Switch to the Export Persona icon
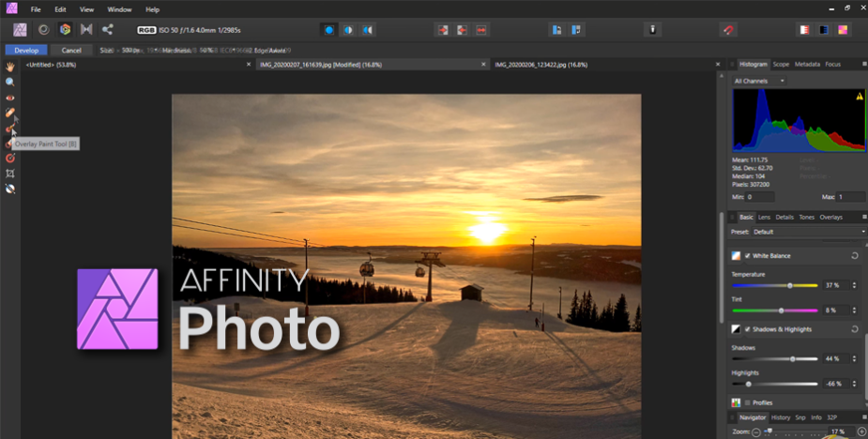The height and width of the screenshot is (439, 868). [107, 30]
